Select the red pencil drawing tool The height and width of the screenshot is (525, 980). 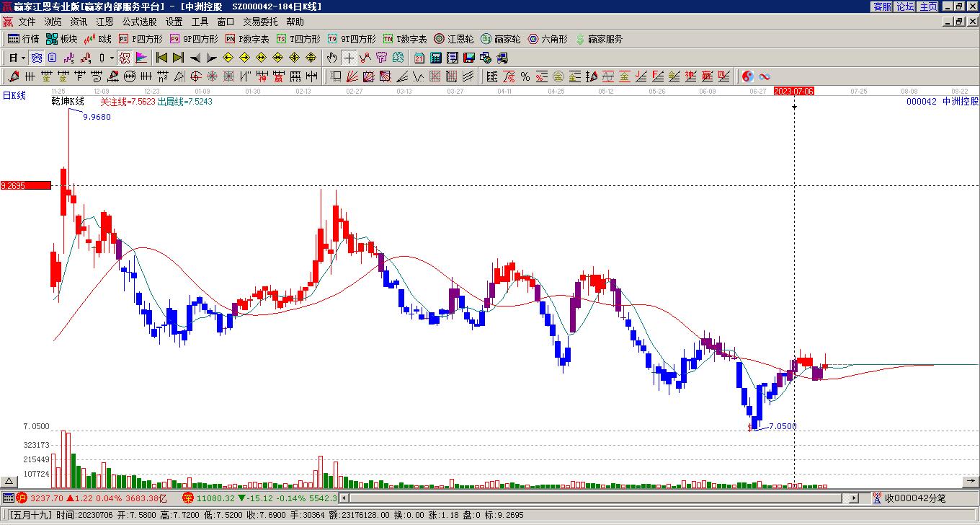pyautogui.click(x=13, y=76)
